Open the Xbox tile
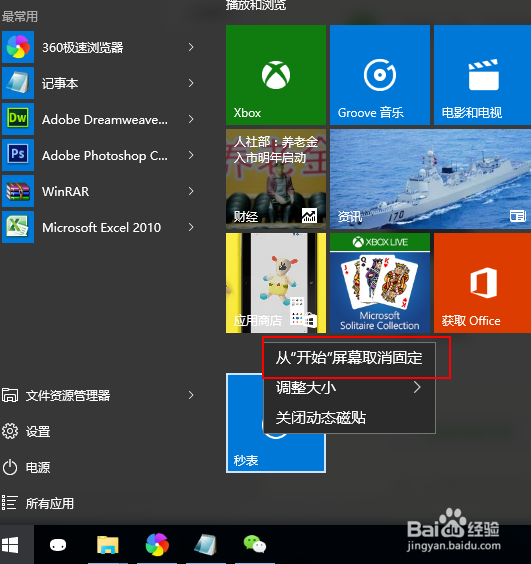 [x=276, y=75]
